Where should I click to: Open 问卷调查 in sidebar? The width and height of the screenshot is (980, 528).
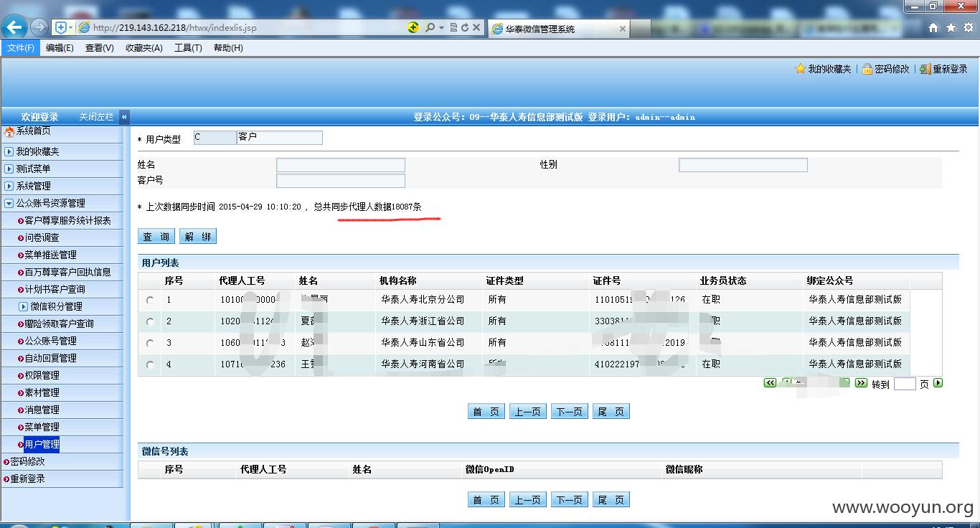click(x=42, y=237)
